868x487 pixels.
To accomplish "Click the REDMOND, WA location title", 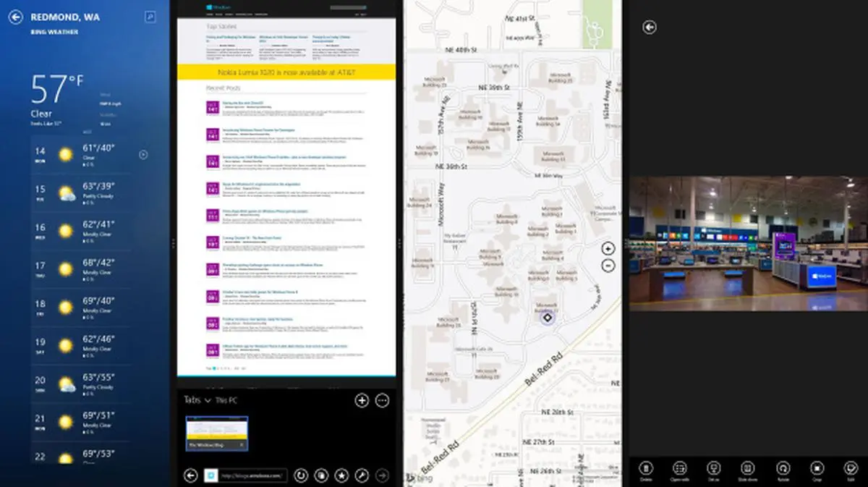I will (x=65, y=17).
